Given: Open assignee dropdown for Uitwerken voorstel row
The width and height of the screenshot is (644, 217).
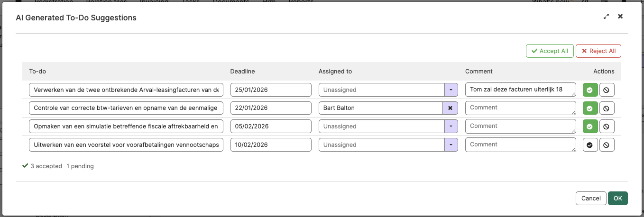Looking at the screenshot, I should click(x=451, y=145).
